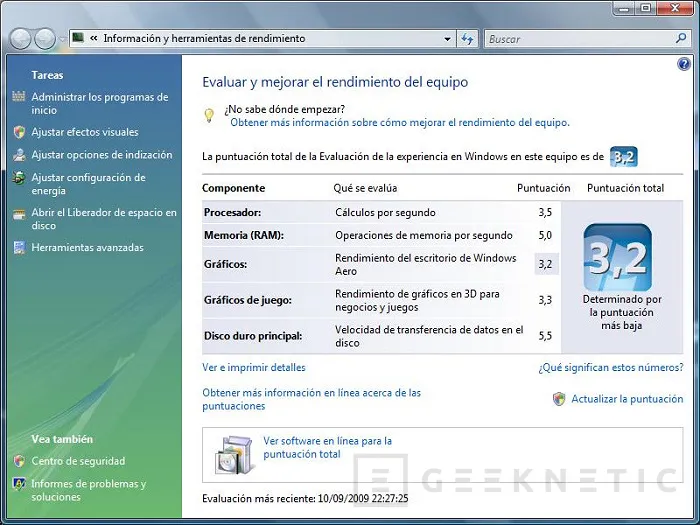Expand the address bar history dropdown arrow
Viewport: 700px width, 525px height.
click(x=447, y=39)
